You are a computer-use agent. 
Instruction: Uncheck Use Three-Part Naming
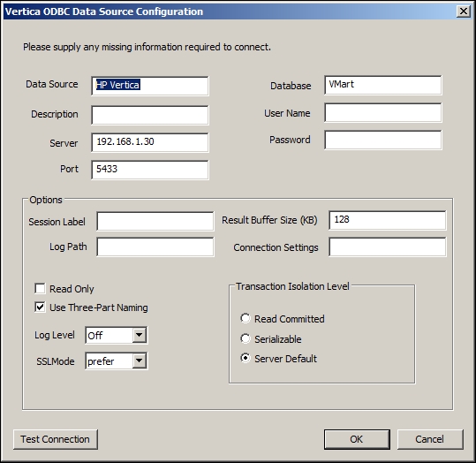[x=40, y=307]
